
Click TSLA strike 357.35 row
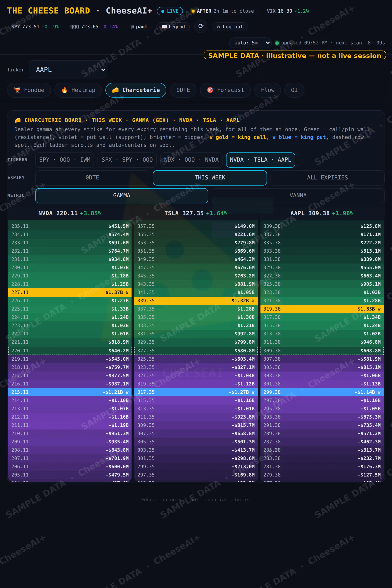coord(196,226)
